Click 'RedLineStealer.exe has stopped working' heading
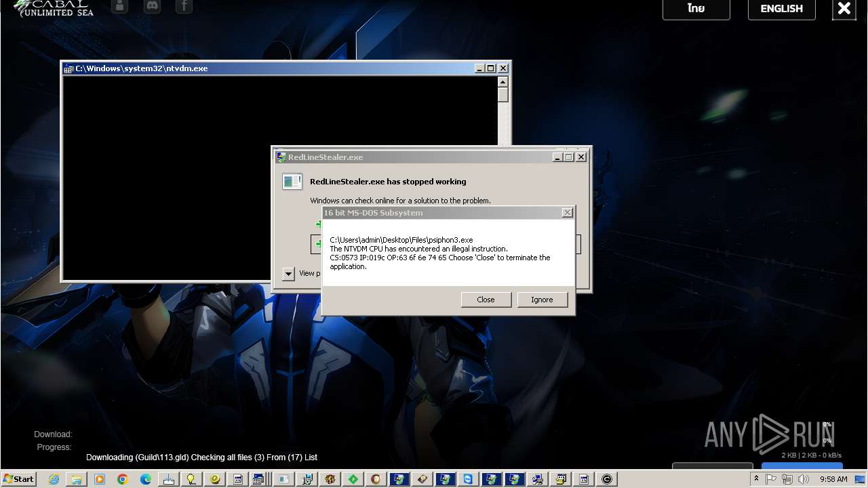The image size is (868, 488). click(388, 182)
